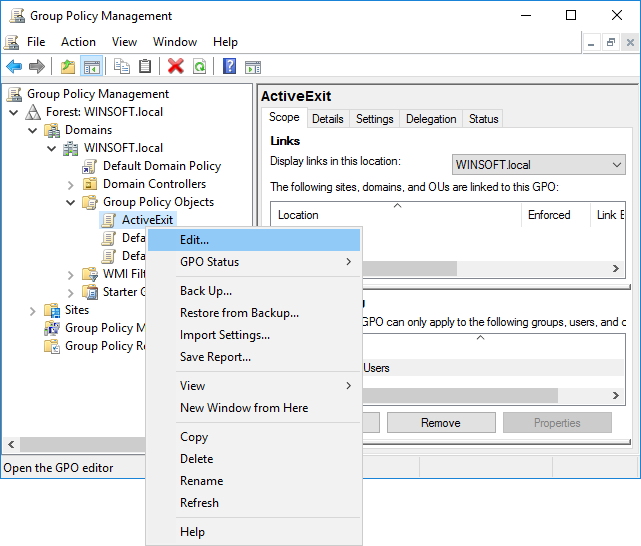Select Back Up... in context menu
The width and height of the screenshot is (641, 546).
point(253,291)
